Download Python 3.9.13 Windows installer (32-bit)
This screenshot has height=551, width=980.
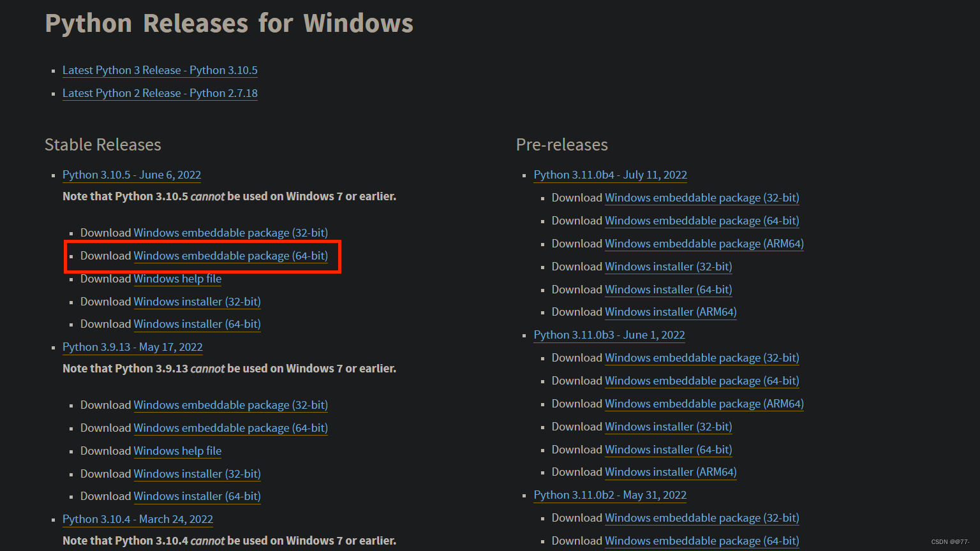point(197,474)
